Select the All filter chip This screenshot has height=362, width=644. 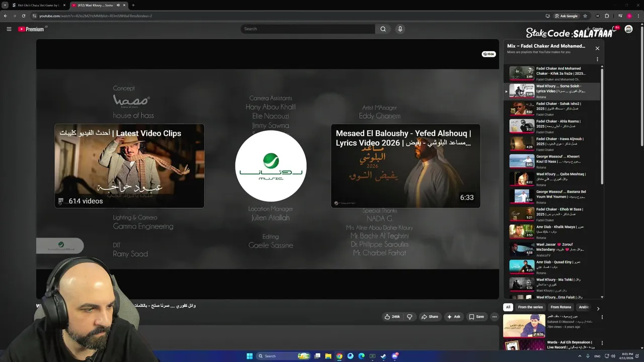coord(508,307)
